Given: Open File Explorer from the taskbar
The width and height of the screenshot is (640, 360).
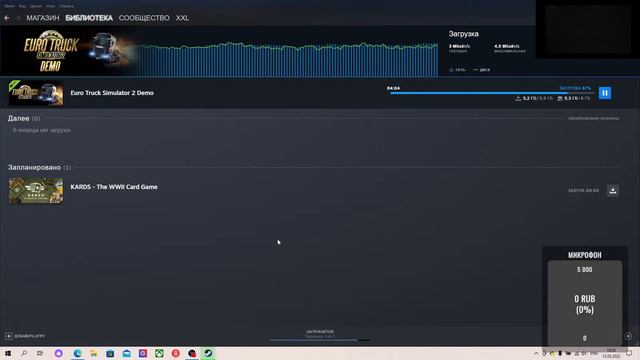Looking at the screenshot, I should pyautogui.click(x=94, y=353).
